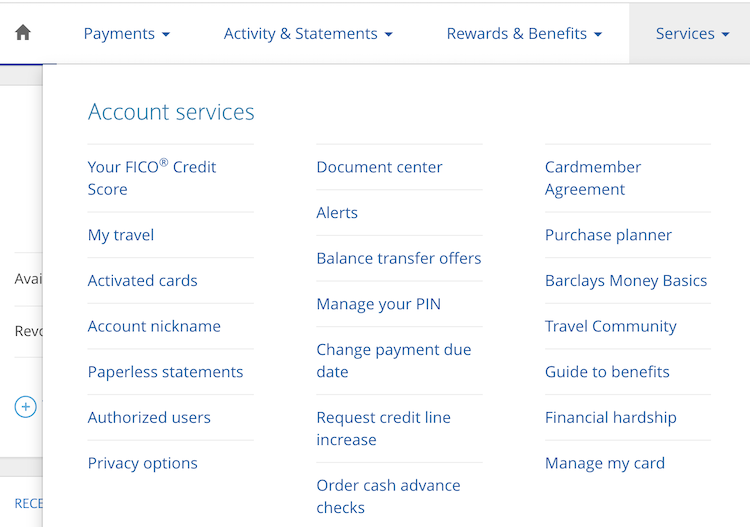Open Your FICO Credit Score
The width and height of the screenshot is (750, 527).
click(x=152, y=178)
